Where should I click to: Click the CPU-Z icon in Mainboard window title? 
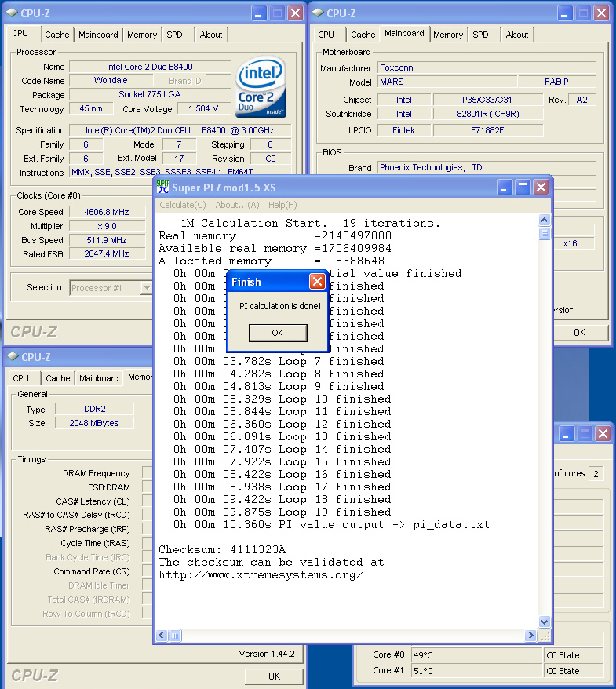coord(318,13)
